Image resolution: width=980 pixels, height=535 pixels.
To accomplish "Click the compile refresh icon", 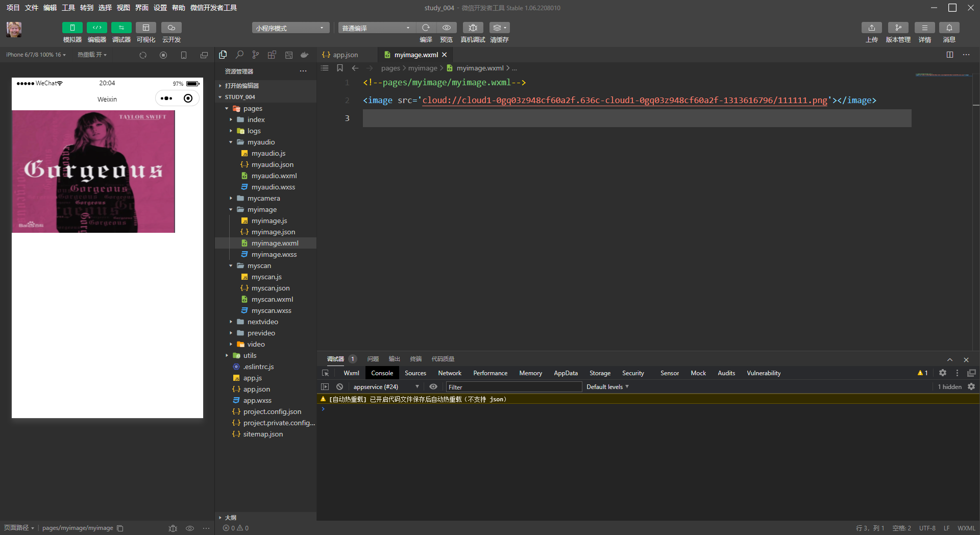I will [426, 28].
